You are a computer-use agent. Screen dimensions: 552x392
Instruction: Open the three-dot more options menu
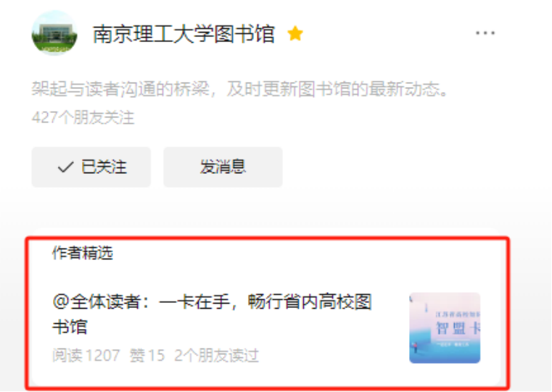(485, 33)
